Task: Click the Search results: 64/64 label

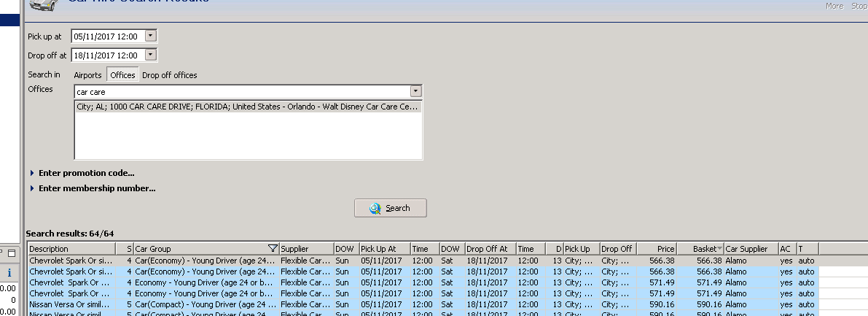Action: [70, 234]
